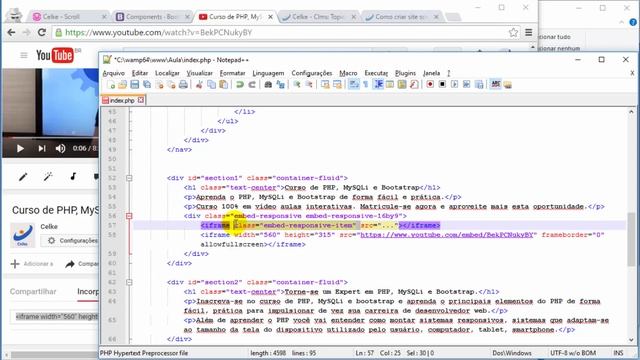Open the Linguagem menu

[x=268, y=73]
